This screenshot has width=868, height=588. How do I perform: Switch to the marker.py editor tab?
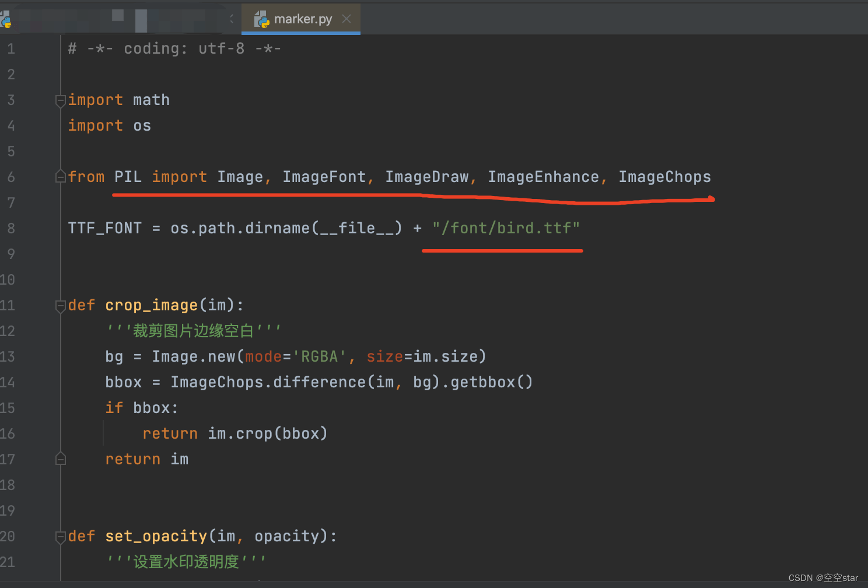click(301, 19)
